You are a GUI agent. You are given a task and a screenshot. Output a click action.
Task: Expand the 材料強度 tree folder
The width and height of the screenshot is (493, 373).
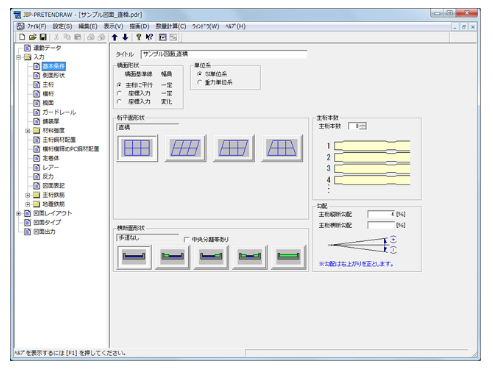click(x=28, y=131)
